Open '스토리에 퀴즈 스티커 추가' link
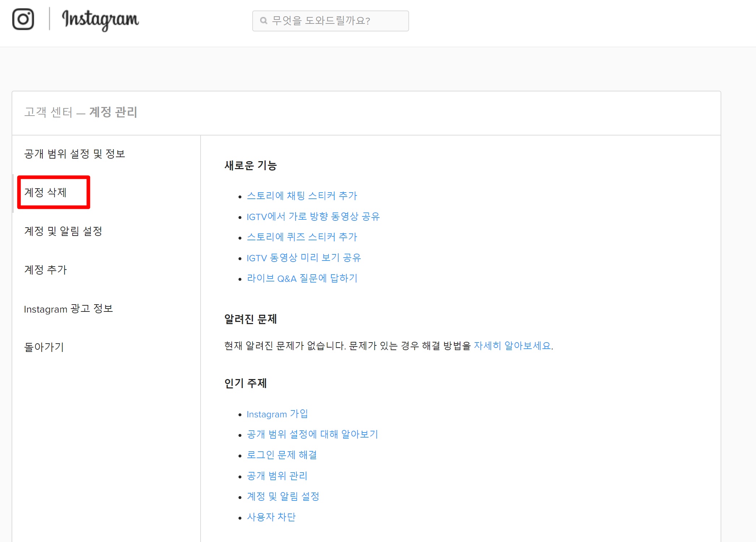This screenshot has height=542, width=756. click(x=302, y=237)
